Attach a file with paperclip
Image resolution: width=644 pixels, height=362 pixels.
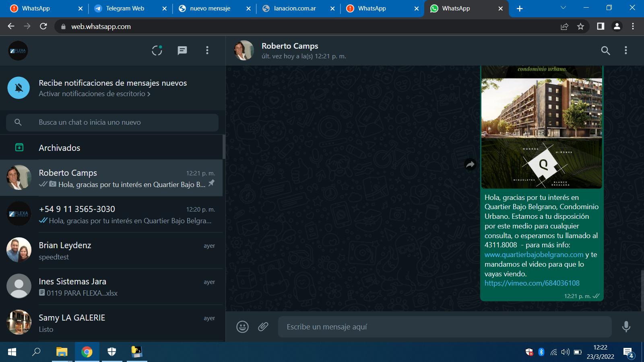[x=263, y=327]
